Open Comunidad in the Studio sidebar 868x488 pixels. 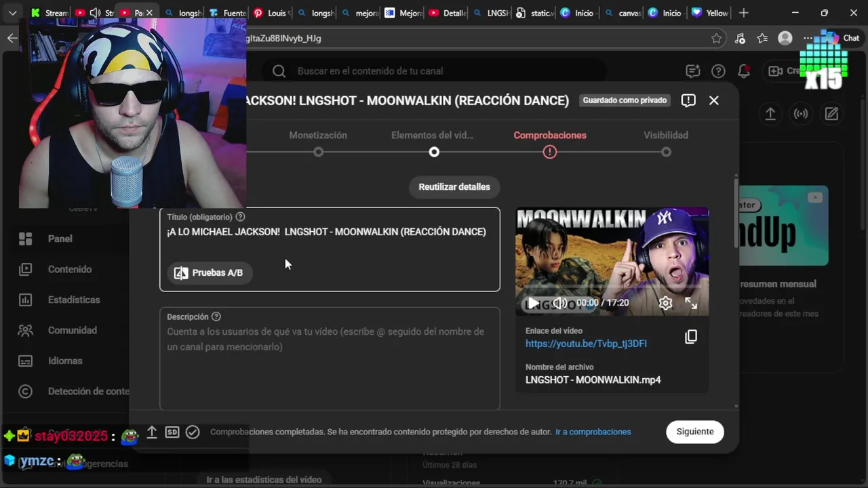71,330
